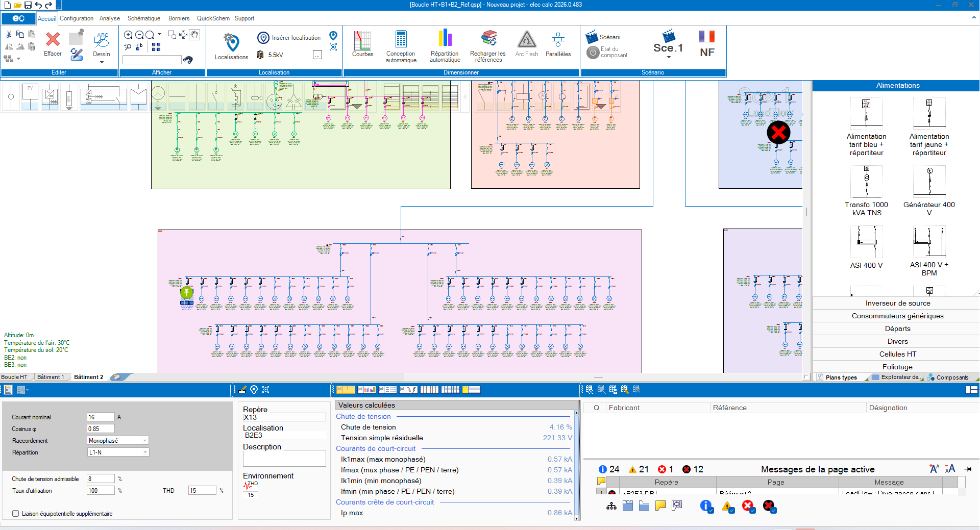The height and width of the screenshot is (530, 980).
Task: Open the zoom options dropdown arrow
Action: tap(159, 35)
